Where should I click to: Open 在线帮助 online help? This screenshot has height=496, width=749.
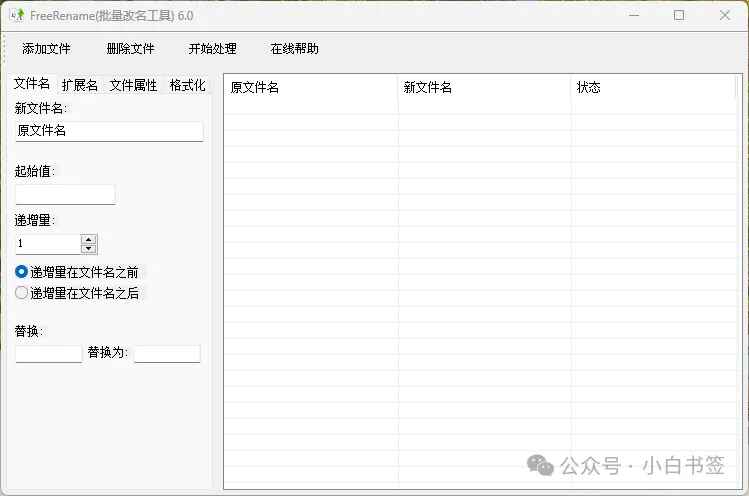pyautogui.click(x=294, y=49)
